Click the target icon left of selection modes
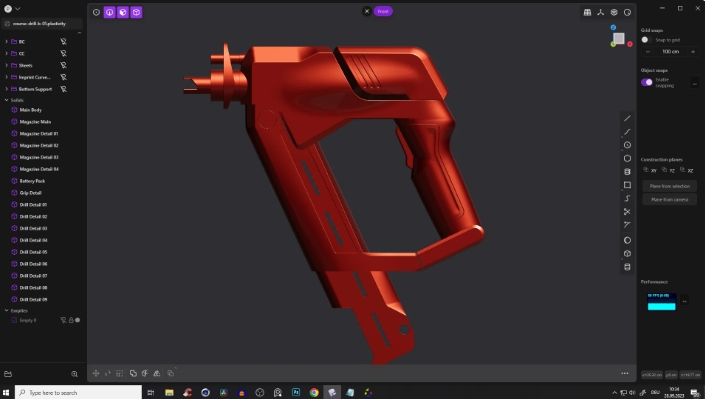 [x=96, y=12]
